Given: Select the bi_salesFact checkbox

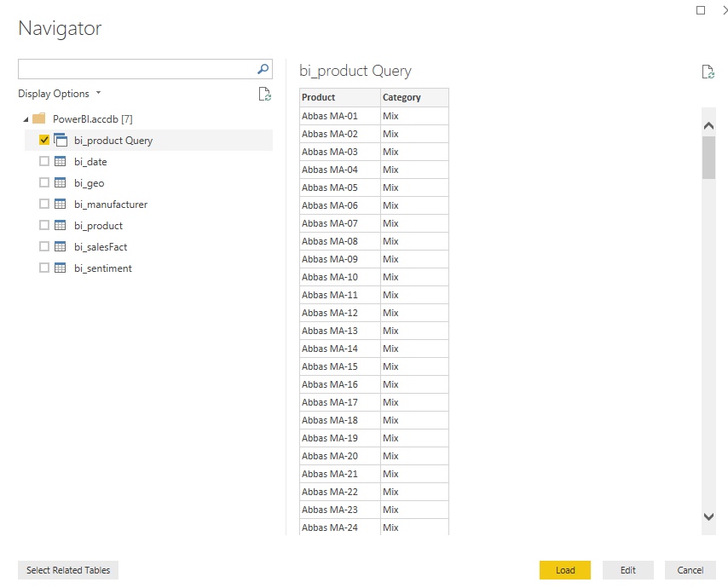Looking at the screenshot, I should [x=44, y=246].
